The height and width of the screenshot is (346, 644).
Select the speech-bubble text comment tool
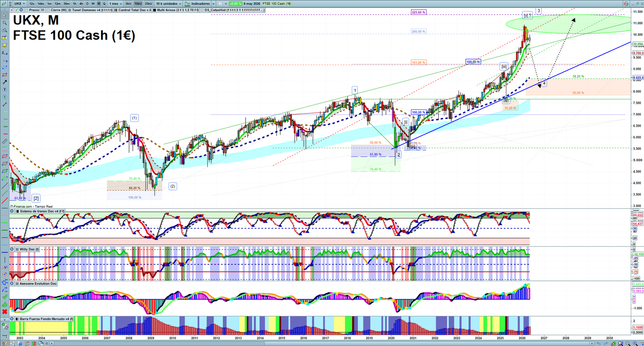(x=4, y=97)
